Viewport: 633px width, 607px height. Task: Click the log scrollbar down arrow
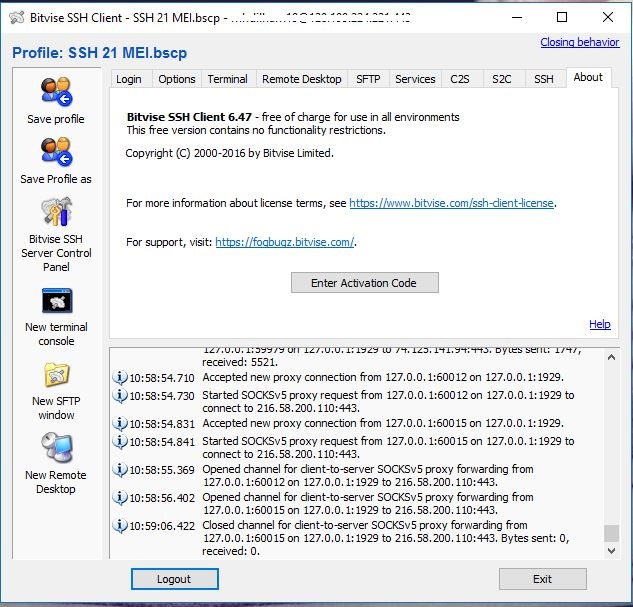click(x=611, y=550)
